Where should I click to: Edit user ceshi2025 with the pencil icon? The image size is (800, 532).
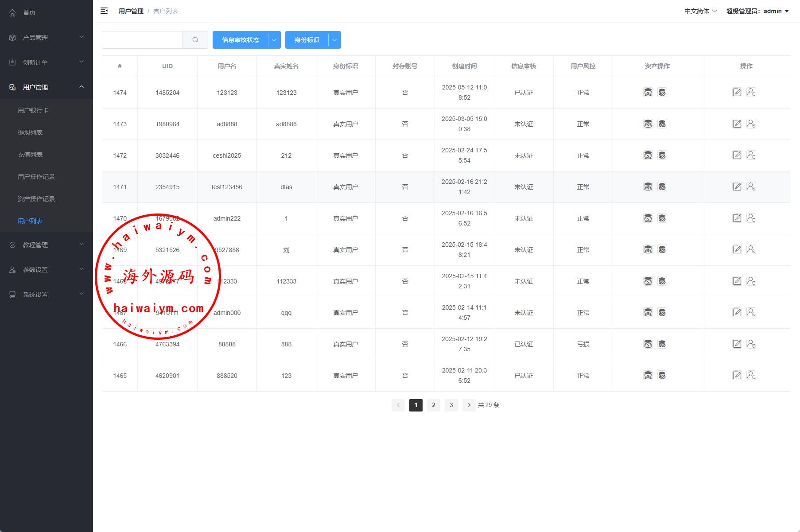point(737,155)
